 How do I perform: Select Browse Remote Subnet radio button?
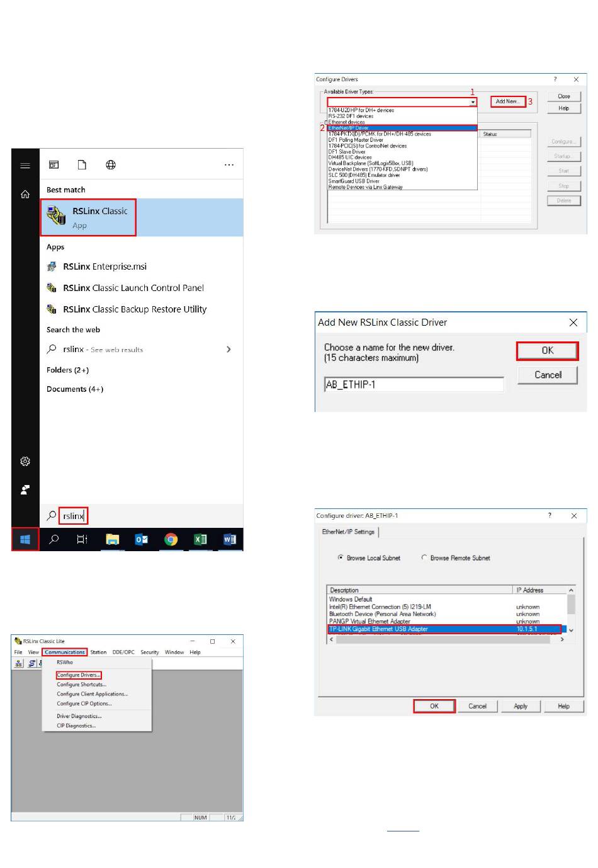[x=424, y=557]
